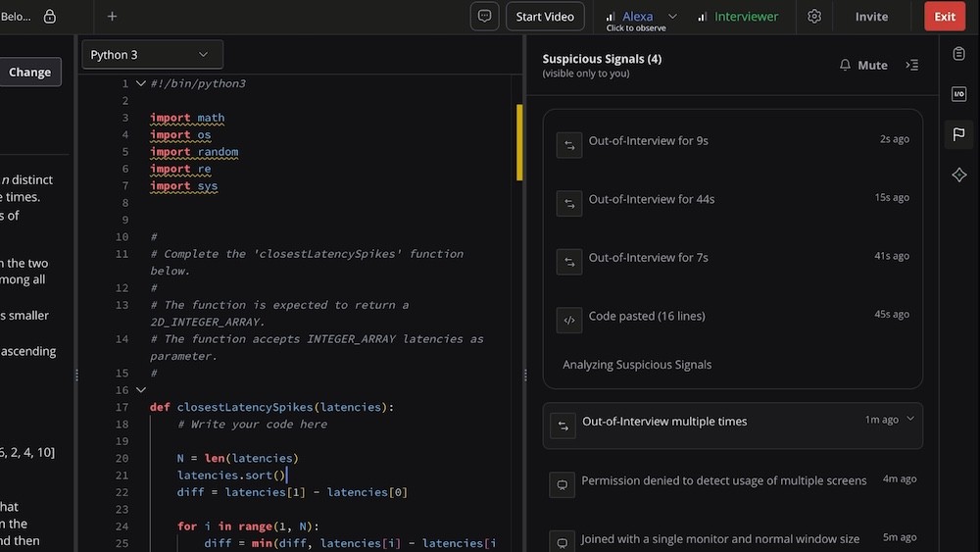Open settings gear icon

point(813,17)
